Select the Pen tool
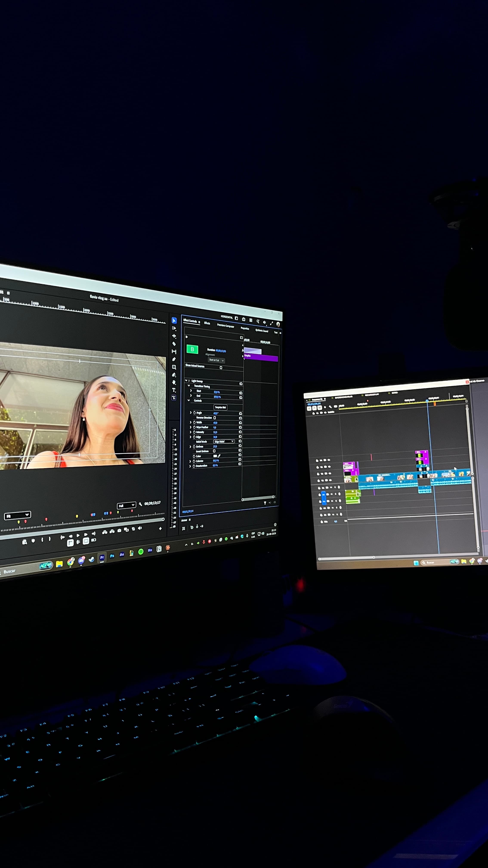Screen dimensions: 488x868 (174, 359)
